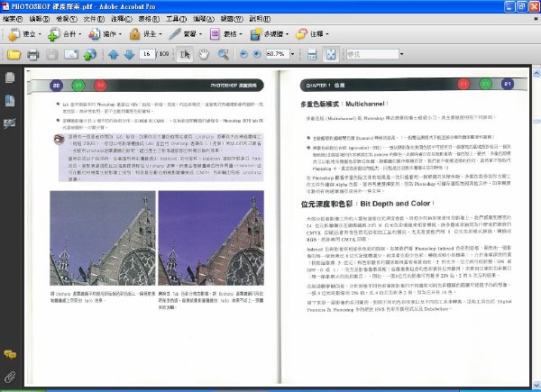
Task: Open the 文件(D) Document menu
Action: (x=94, y=19)
